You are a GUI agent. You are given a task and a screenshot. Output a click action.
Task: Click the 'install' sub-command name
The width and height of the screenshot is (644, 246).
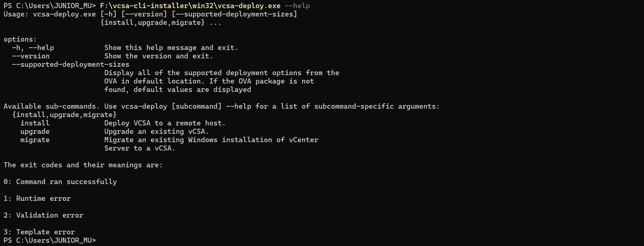35,123
